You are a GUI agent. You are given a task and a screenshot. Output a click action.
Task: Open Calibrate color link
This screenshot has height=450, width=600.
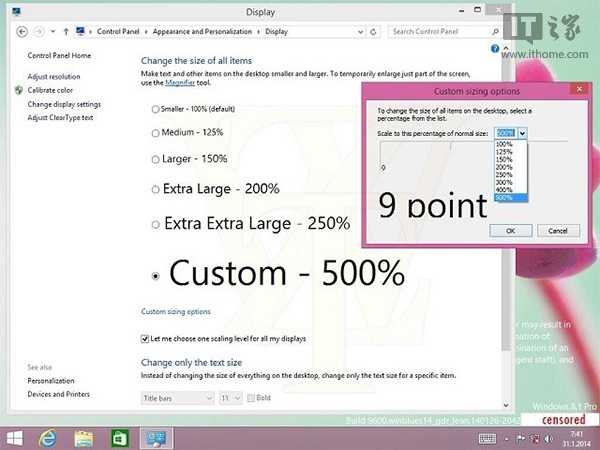coord(50,90)
